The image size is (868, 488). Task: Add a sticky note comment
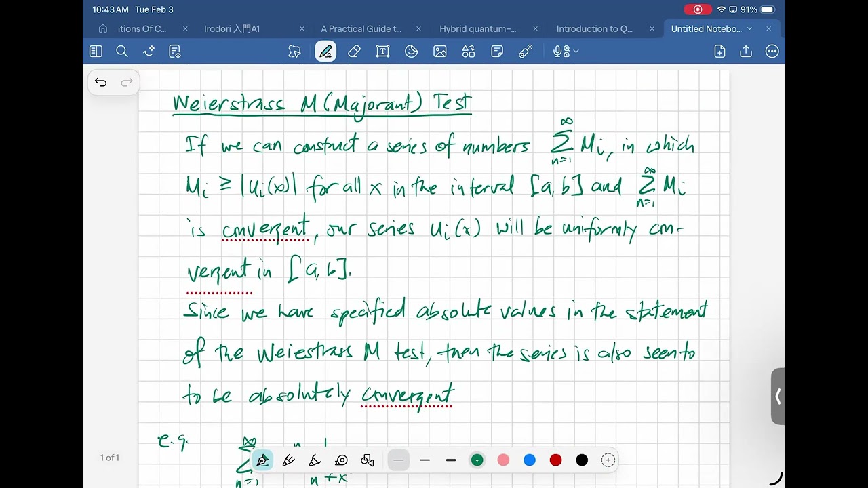497,52
